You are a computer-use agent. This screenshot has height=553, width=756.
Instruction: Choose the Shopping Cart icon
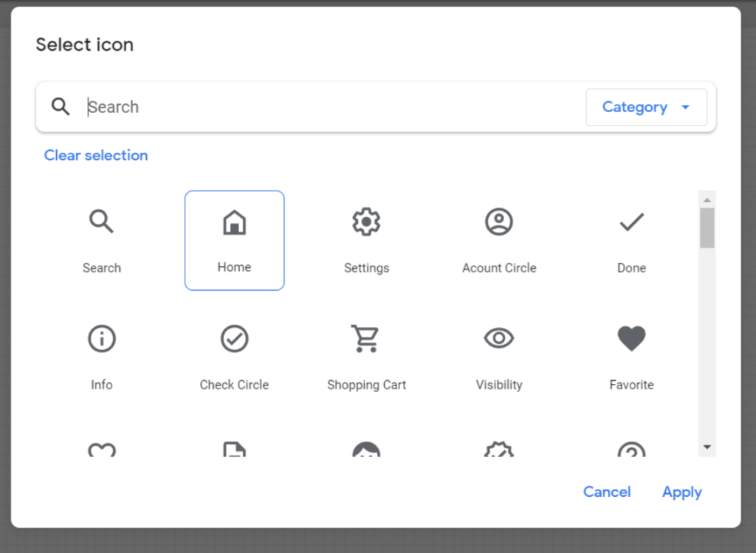click(x=366, y=357)
